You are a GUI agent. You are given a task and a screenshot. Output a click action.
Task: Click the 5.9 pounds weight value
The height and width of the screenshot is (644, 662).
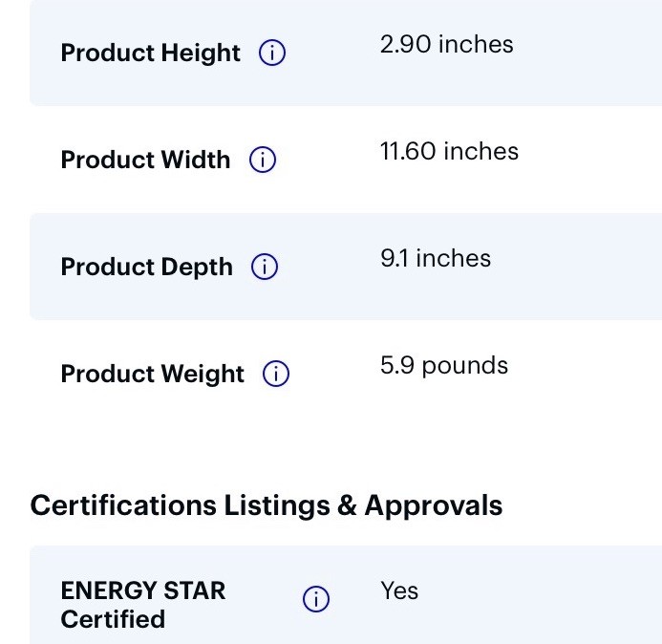pos(444,366)
